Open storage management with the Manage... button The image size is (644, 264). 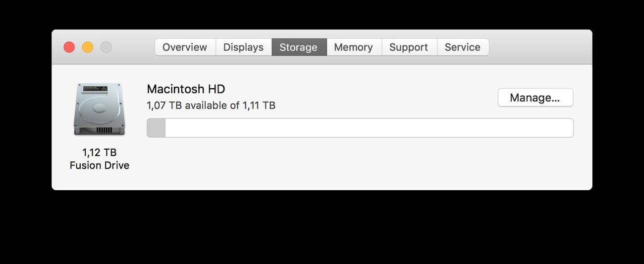(535, 98)
